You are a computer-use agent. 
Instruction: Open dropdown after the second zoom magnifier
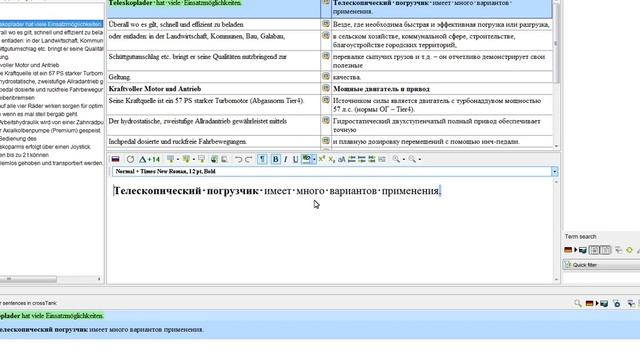tap(420, 159)
